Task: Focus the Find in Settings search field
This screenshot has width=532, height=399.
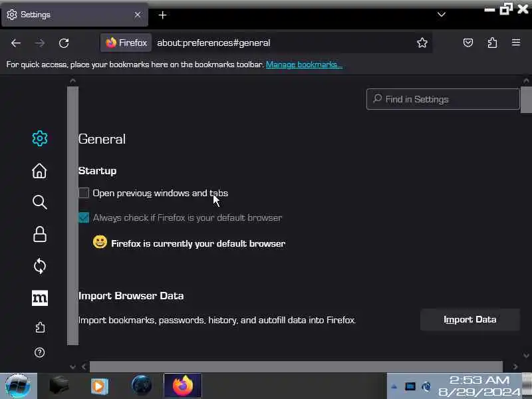Action: (x=443, y=99)
